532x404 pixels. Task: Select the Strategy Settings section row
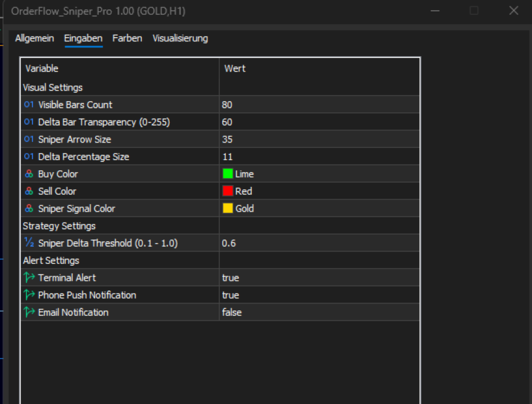[220, 226]
